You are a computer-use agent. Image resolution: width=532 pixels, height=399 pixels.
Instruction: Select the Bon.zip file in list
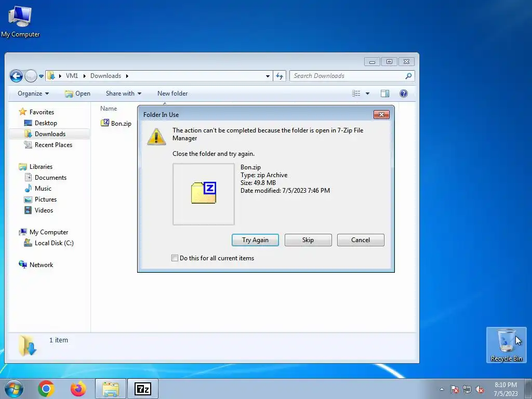click(116, 123)
